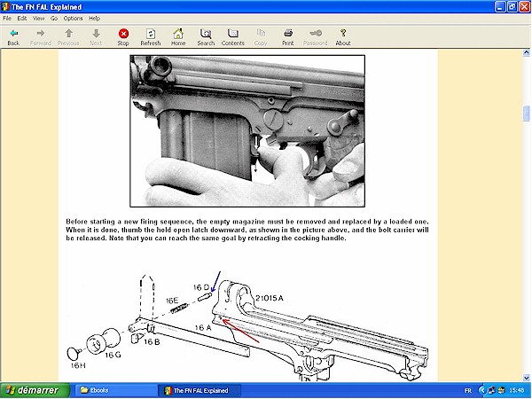Screen dimensions: 532x399
Task: Click the vertical scrollbar thumb
Action: click(526, 113)
